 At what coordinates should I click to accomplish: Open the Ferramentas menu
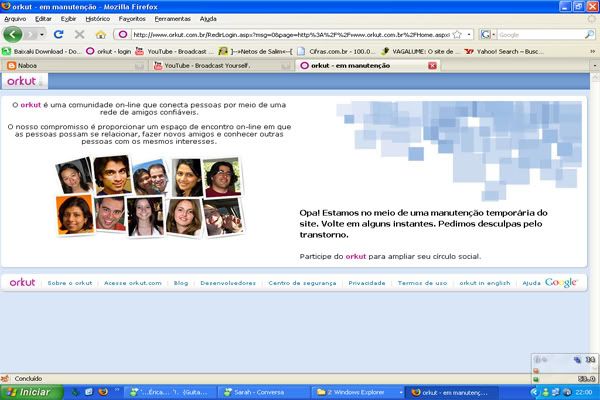pyautogui.click(x=174, y=19)
